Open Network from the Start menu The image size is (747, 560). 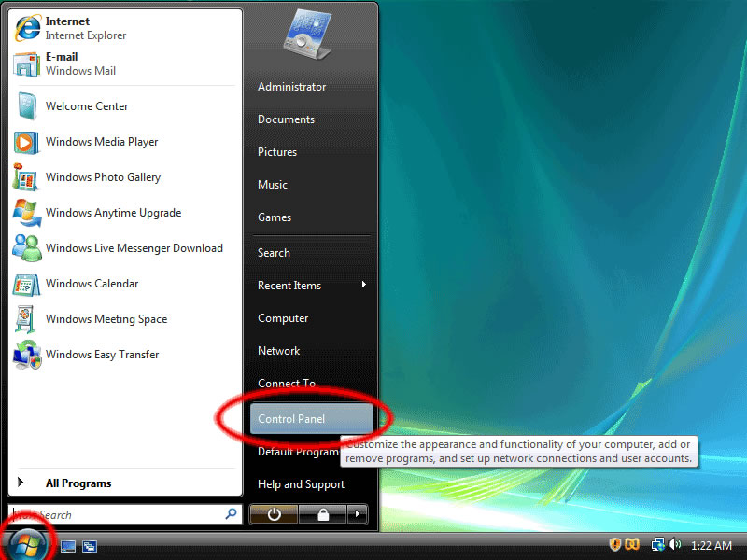(278, 351)
